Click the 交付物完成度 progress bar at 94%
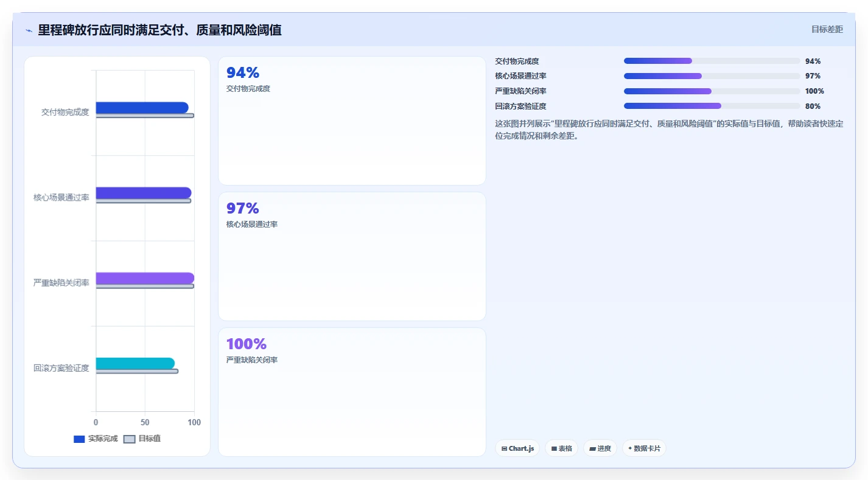 [712, 61]
